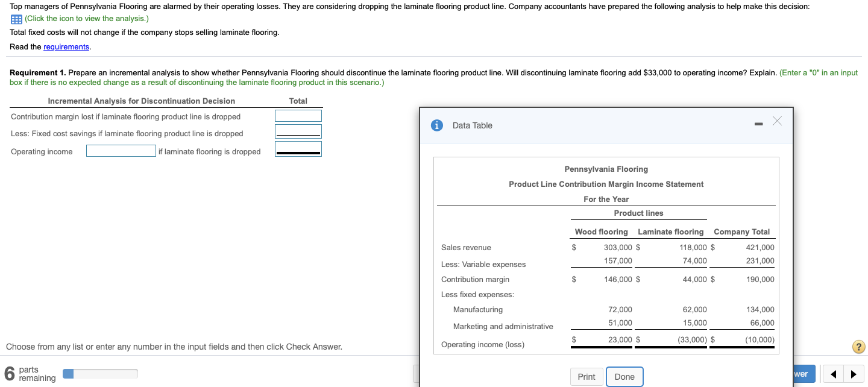Screen dimensions: 868x387
Task: Close the Data Table dialog with X
Action: (777, 122)
